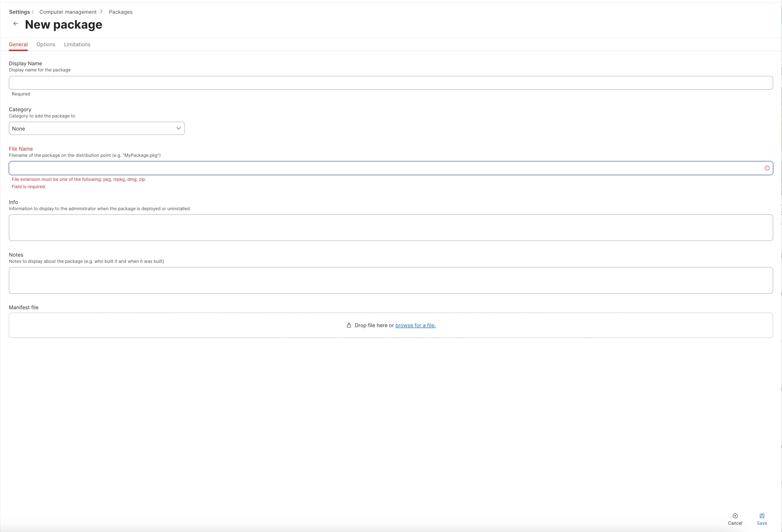
Task: Click into the Info text area
Action: click(x=391, y=228)
